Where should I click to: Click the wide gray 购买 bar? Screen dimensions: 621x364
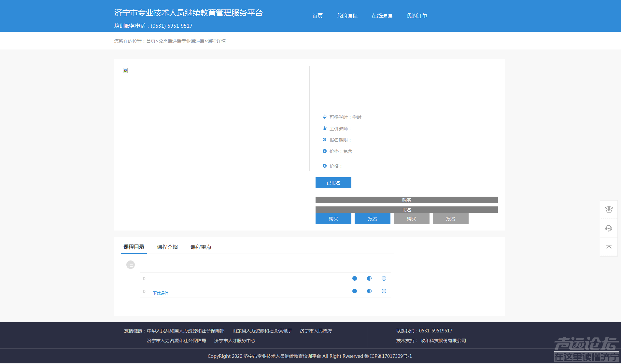pos(407,200)
